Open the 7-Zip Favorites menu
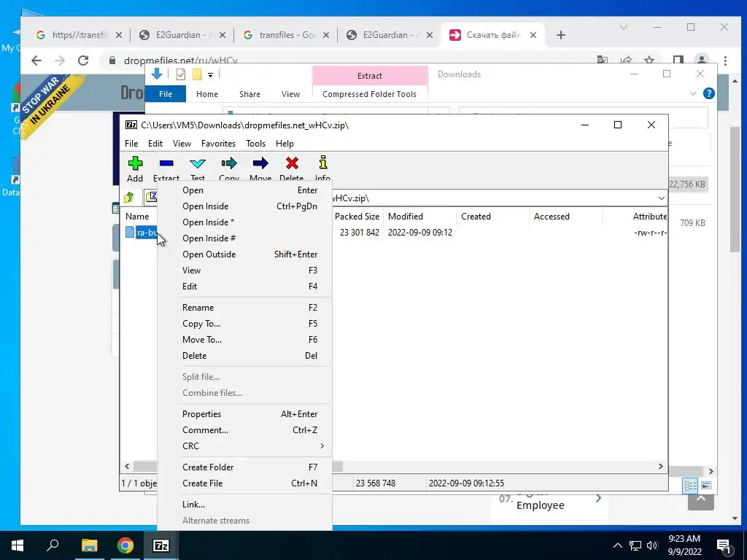747x560 pixels. 218,144
